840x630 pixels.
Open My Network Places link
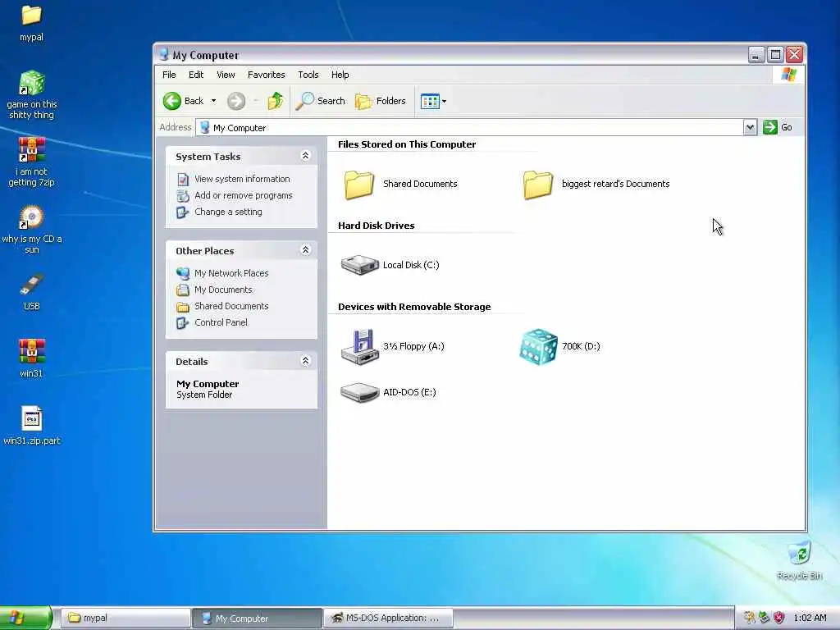pos(231,273)
